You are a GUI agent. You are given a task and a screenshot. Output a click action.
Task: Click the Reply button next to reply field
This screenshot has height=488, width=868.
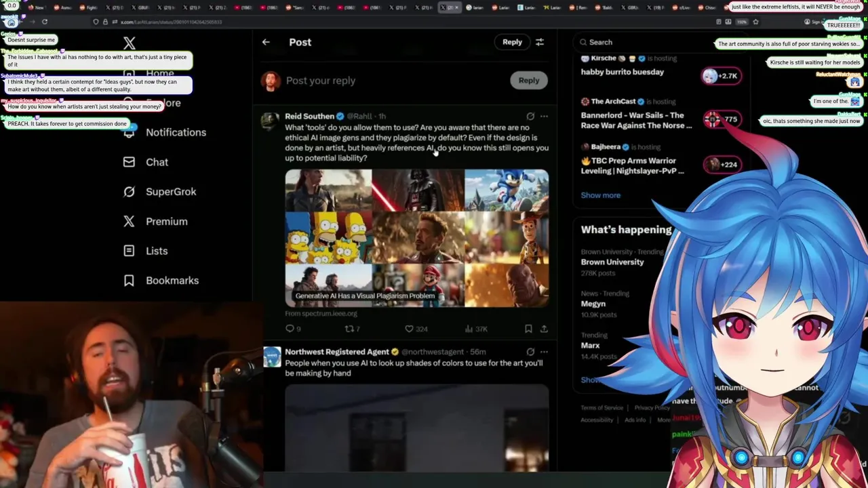point(529,80)
